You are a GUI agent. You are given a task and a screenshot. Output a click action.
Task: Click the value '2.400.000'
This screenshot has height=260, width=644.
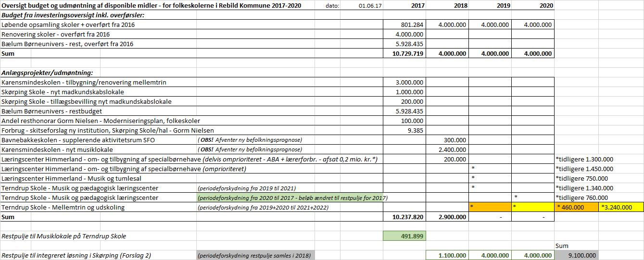pyautogui.click(x=452, y=149)
